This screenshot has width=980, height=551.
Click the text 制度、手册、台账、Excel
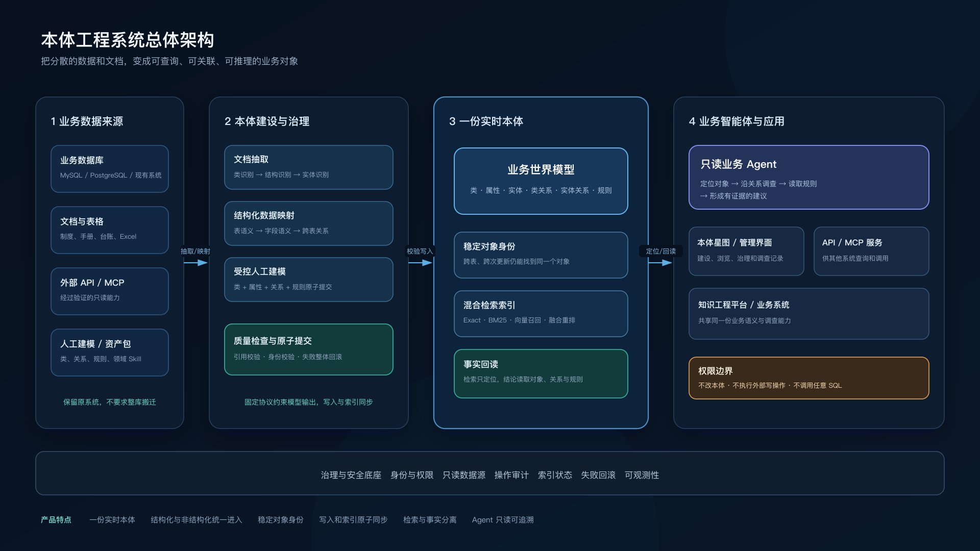(x=98, y=237)
